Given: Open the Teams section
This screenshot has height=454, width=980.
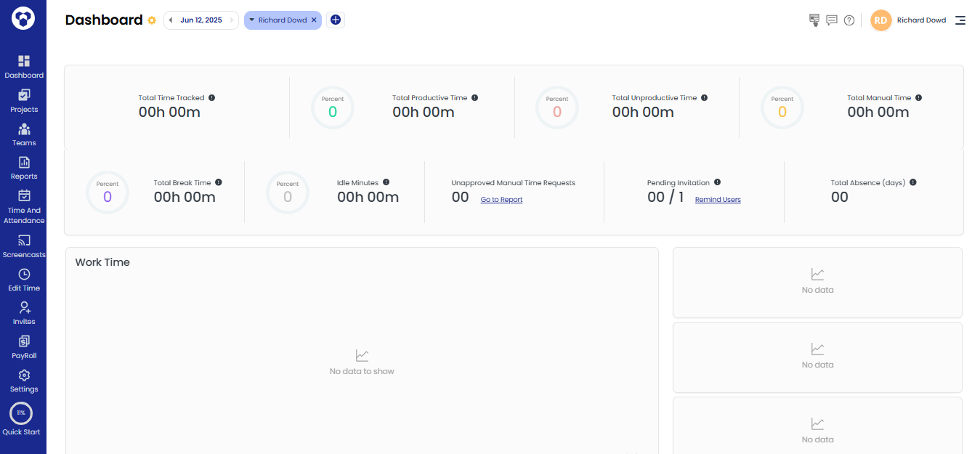Looking at the screenshot, I should [x=24, y=135].
